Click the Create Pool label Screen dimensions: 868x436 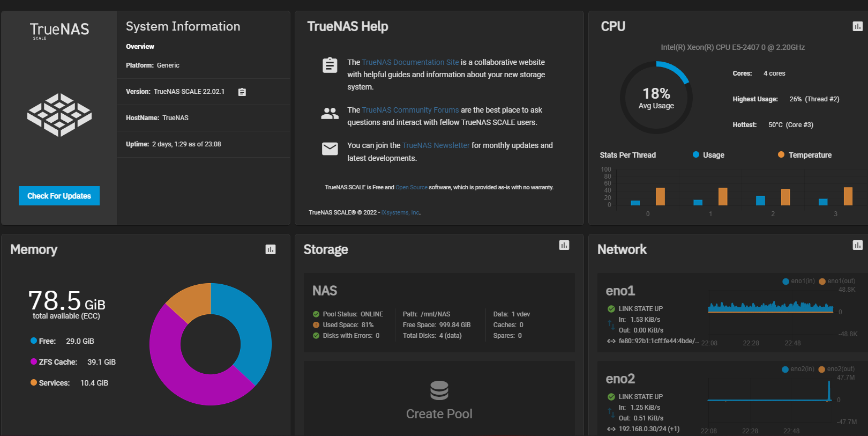click(x=439, y=414)
